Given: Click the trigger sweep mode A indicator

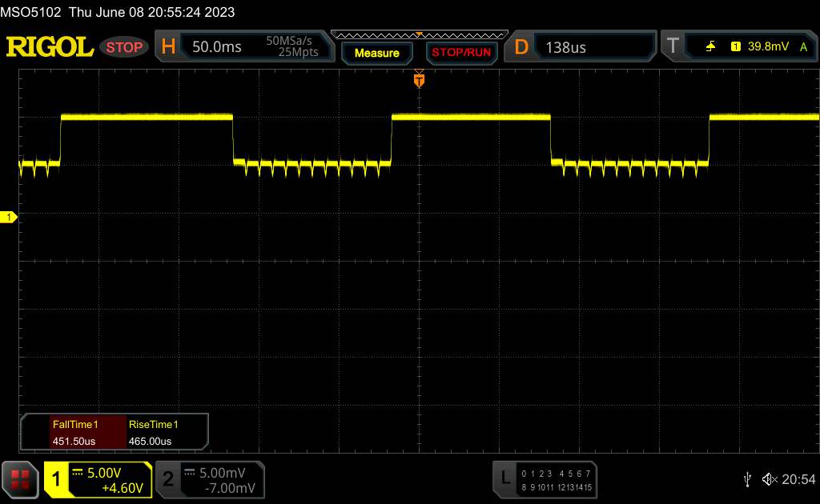Looking at the screenshot, I should pyautogui.click(x=803, y=47).
